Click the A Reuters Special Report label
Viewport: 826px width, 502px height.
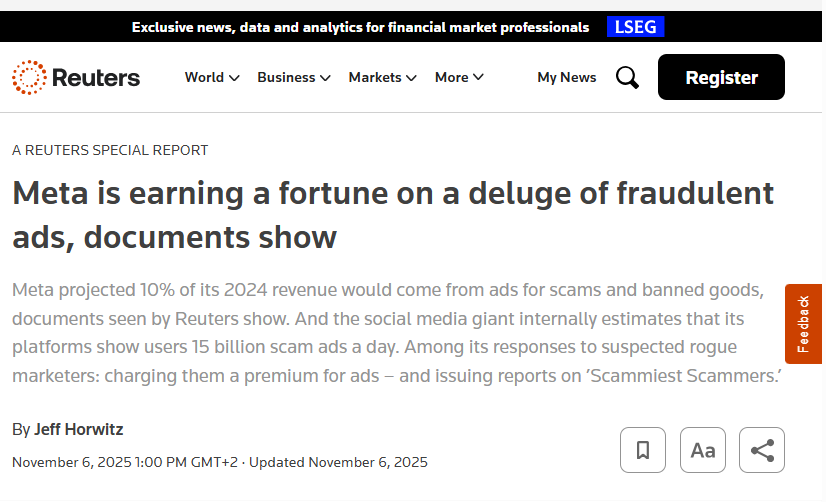[110, 150]
